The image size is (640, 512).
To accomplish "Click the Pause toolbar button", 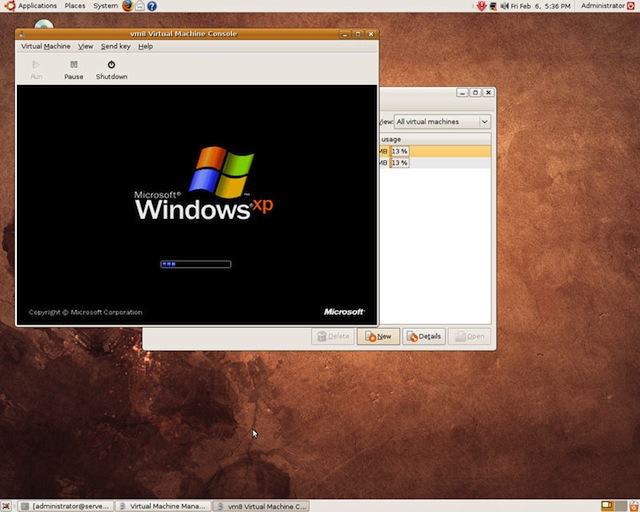I will 73,70.
